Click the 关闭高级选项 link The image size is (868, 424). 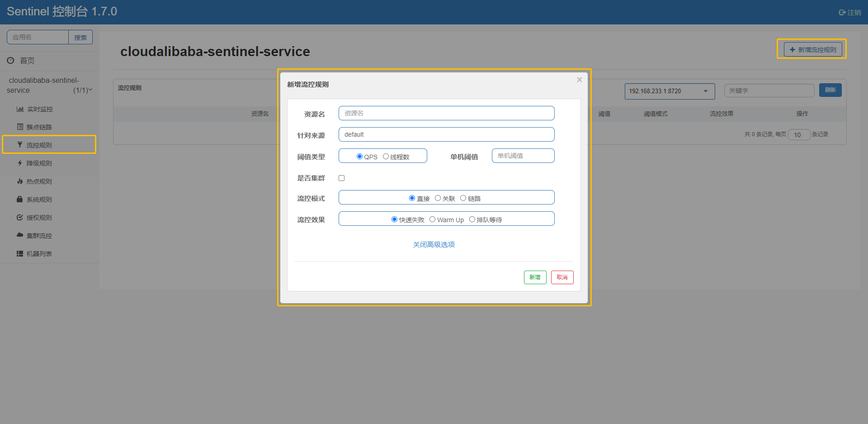point(434,244)
